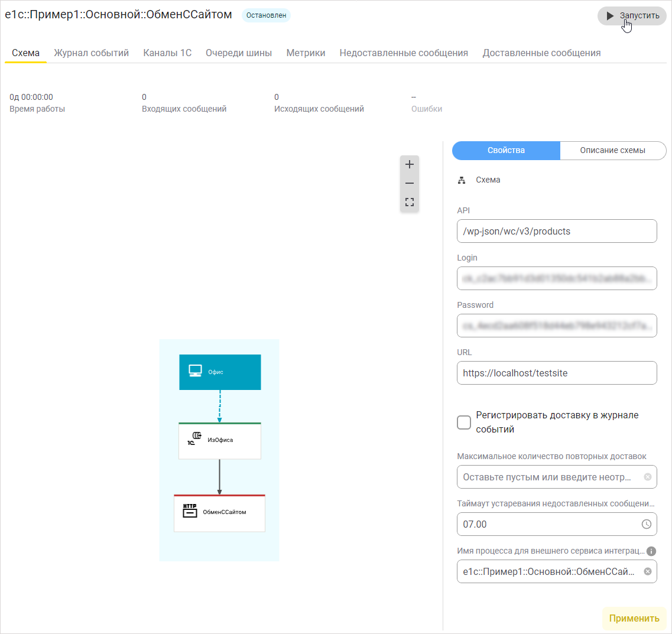Switch to the Свойства panel

pyautogui.click(x=506, y=151)
